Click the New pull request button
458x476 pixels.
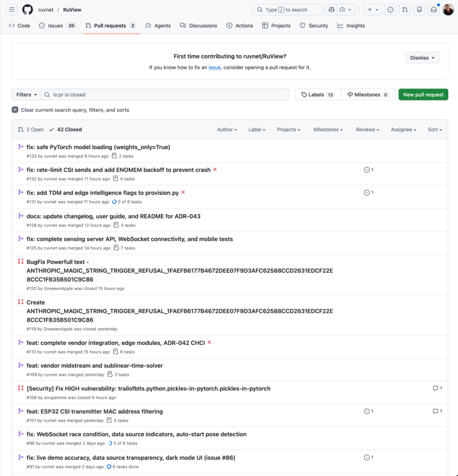[423, 95]
